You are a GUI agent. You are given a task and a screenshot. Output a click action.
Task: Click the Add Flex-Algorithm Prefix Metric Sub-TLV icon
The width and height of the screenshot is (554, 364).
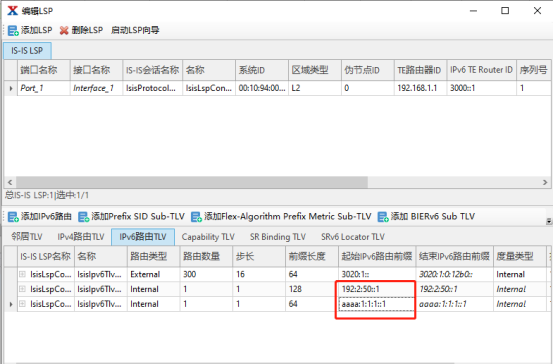(196, 217)
